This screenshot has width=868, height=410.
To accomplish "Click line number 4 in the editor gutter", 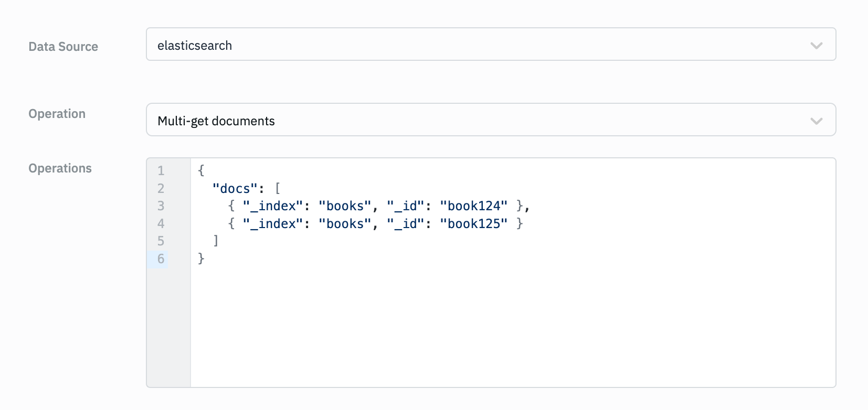I will [161, 224].
